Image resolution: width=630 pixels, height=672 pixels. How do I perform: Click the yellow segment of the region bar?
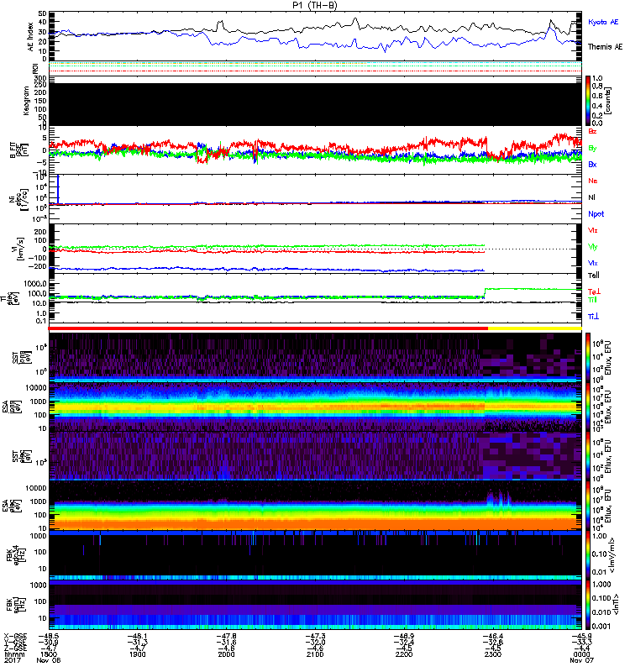coord(535,328)
